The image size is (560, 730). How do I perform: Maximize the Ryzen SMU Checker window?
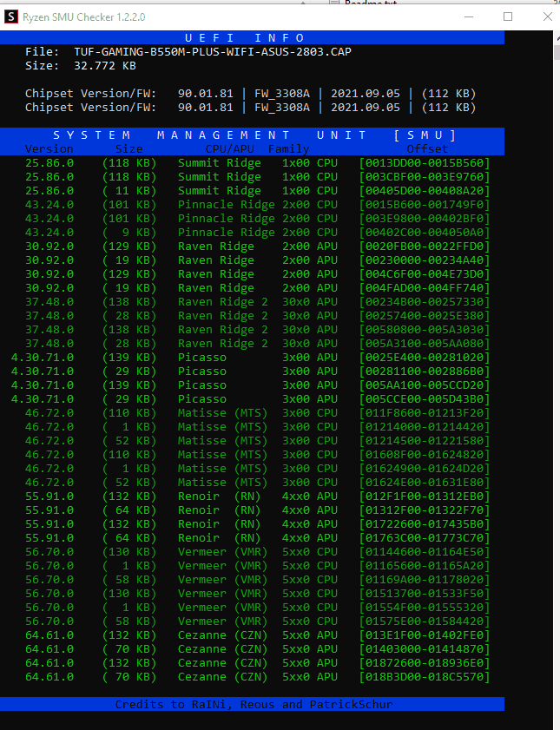click(x=508, y=16)
